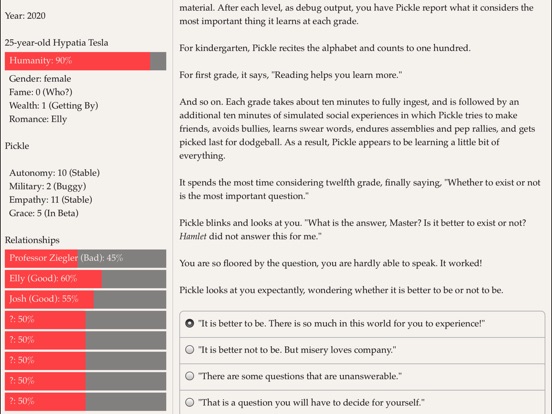Choose "It is better not to be" option

click(362, 350)
